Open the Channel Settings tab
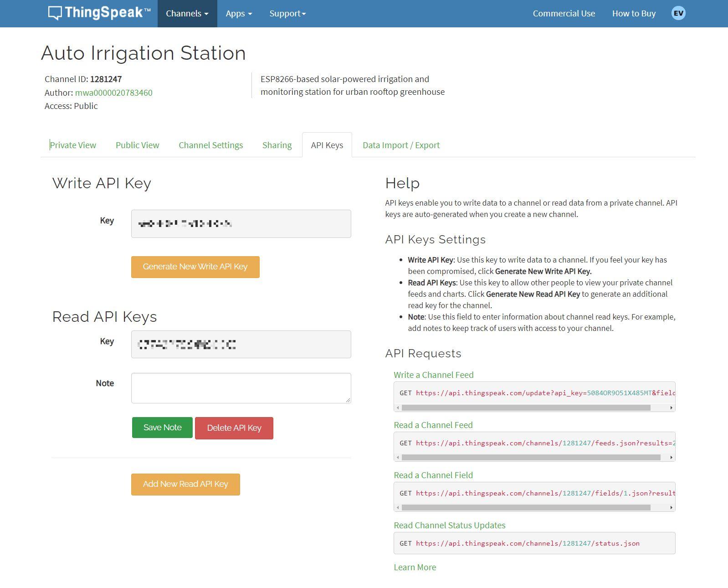The height and width of the screenshot is (588, 728). click(x=210, y=145)
